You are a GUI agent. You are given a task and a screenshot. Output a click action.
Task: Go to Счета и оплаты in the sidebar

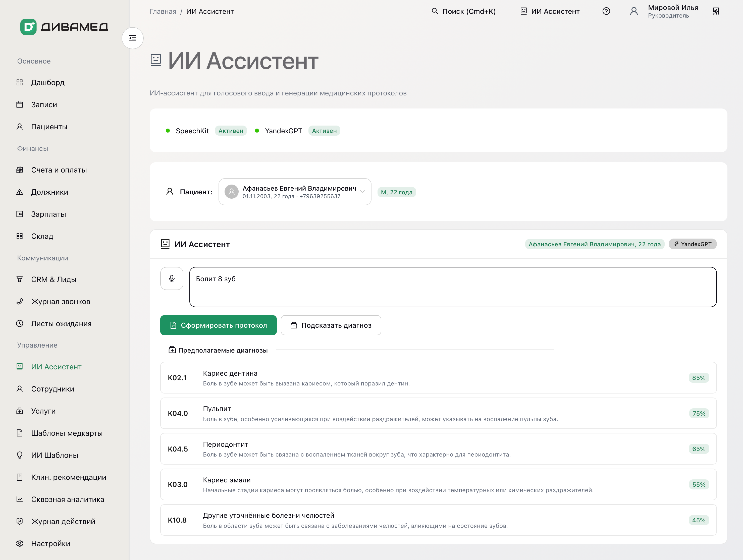[x=59, y=170]
